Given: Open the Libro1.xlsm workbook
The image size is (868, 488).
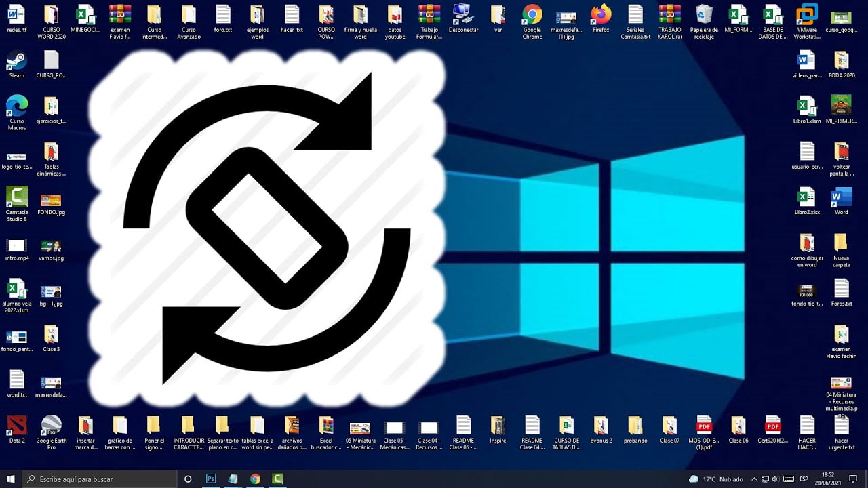Looking at the screenshot, I should (807, 110).
